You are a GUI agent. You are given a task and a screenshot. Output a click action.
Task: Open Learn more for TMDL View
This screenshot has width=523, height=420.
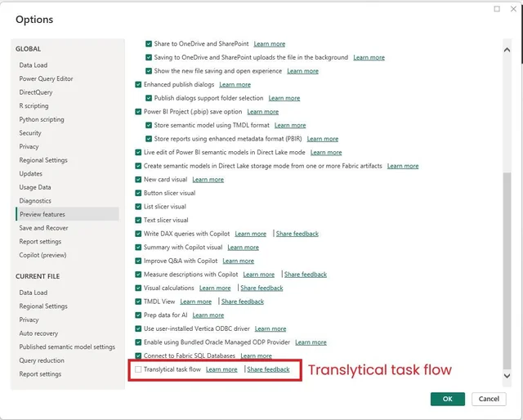(196, 302)
